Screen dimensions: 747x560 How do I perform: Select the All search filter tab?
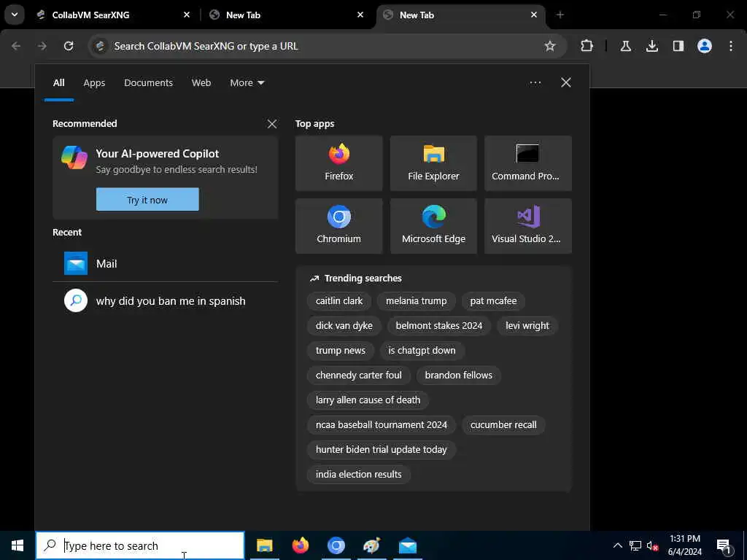point(58,83)
